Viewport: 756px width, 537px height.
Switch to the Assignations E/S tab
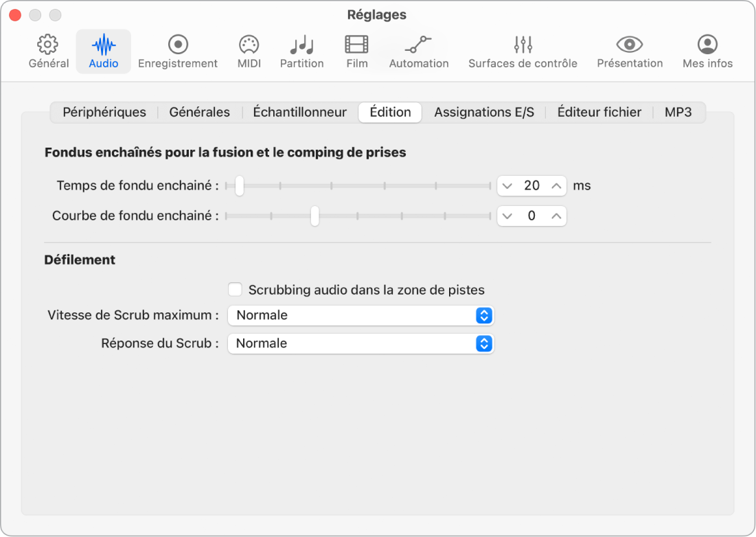click(x=483, y=112)
